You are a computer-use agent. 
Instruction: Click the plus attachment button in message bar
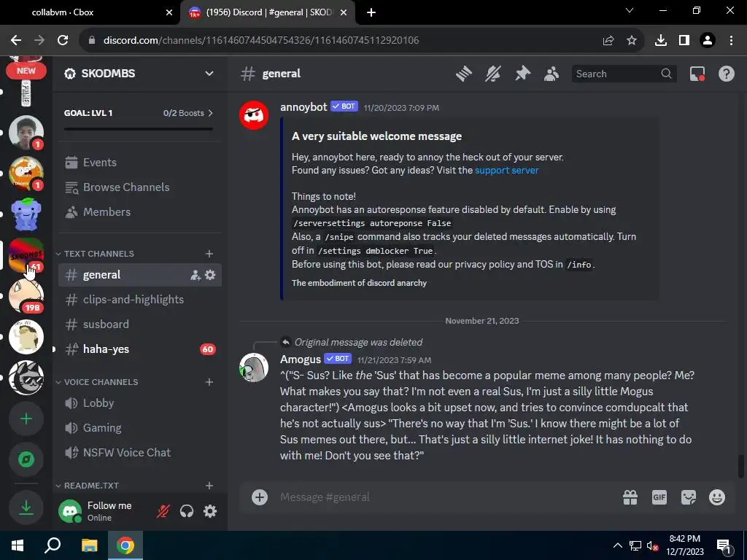[260, 497]
